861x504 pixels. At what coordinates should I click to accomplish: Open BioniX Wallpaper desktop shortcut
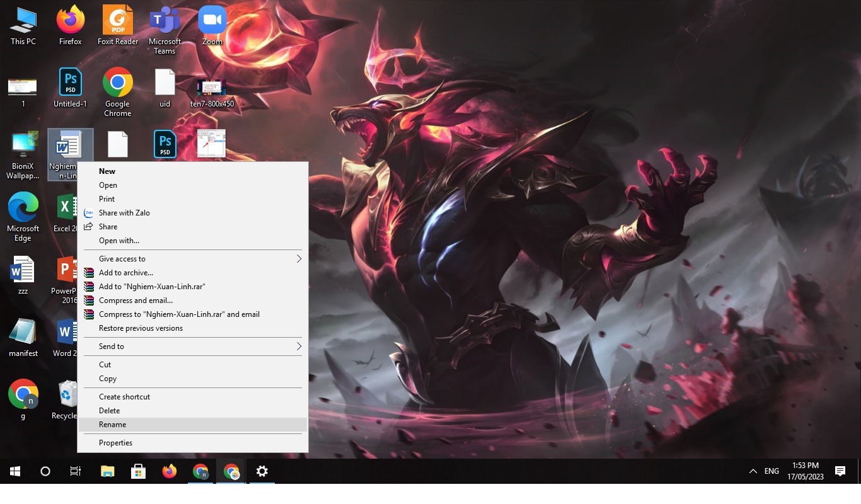pos(23,156)
